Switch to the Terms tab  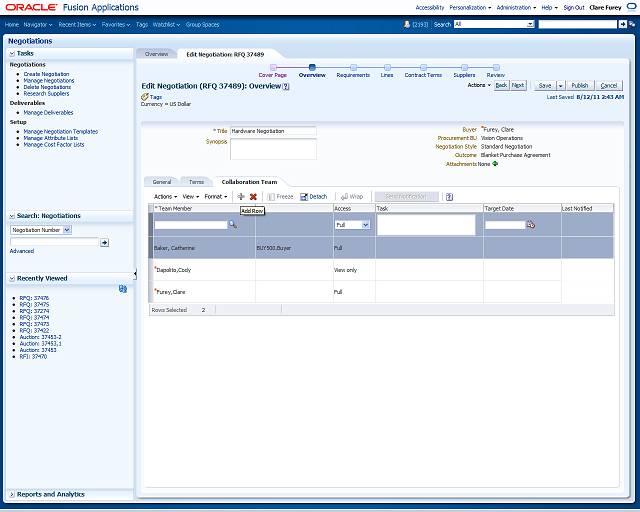[196, 182]
